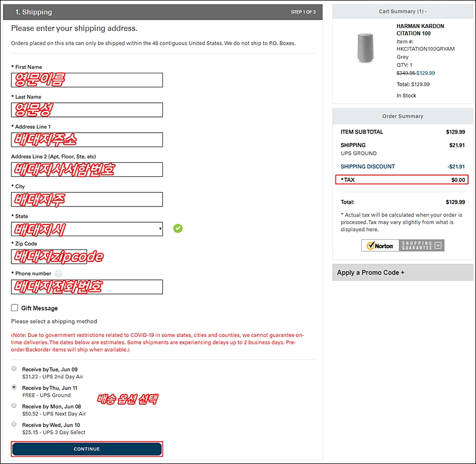Screen dimensions: 476x464
Task: Open the State dropdown
Action: (87, 229)
